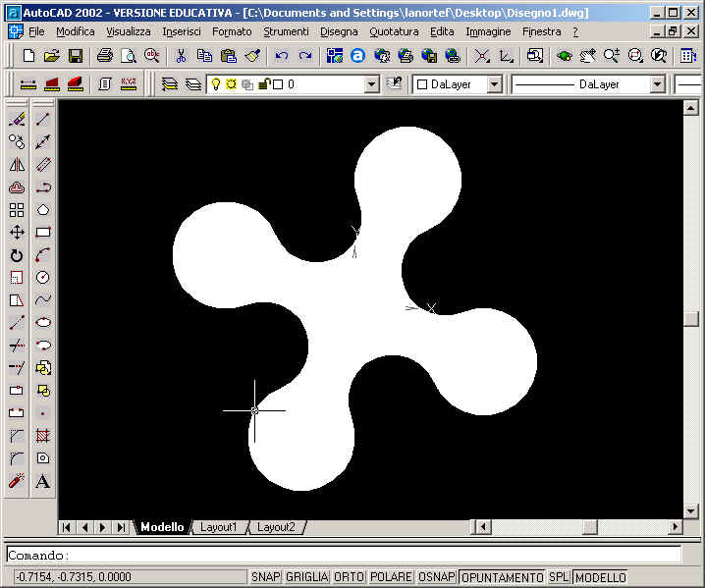Activate Match Properties paintbrush icon
Image resolution: width=705 pixels, height=588 pixels.
252,56
